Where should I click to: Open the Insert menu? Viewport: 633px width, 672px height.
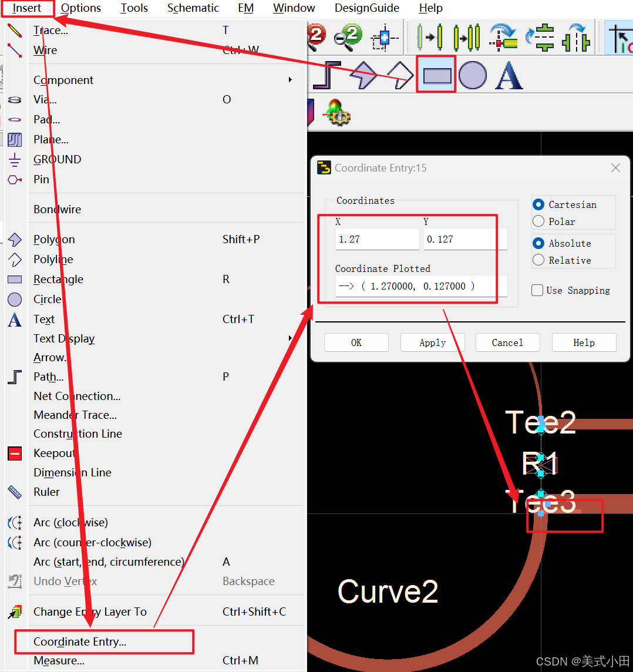pos(27,8)
